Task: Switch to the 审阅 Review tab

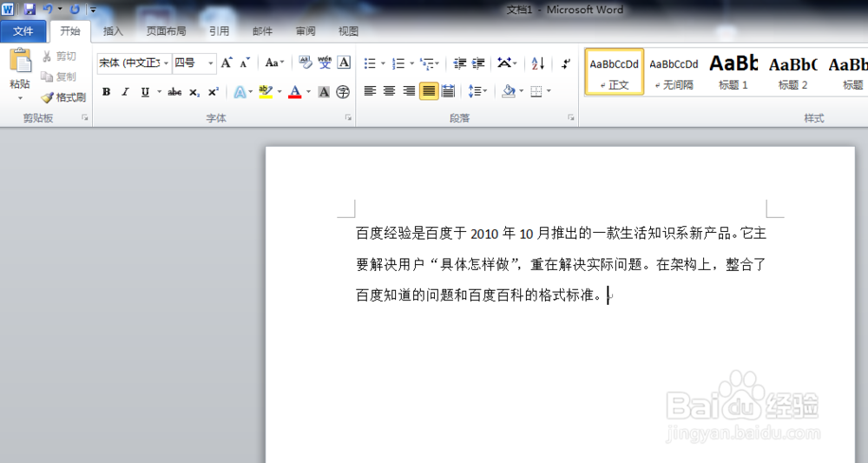Action: point(305,31)
